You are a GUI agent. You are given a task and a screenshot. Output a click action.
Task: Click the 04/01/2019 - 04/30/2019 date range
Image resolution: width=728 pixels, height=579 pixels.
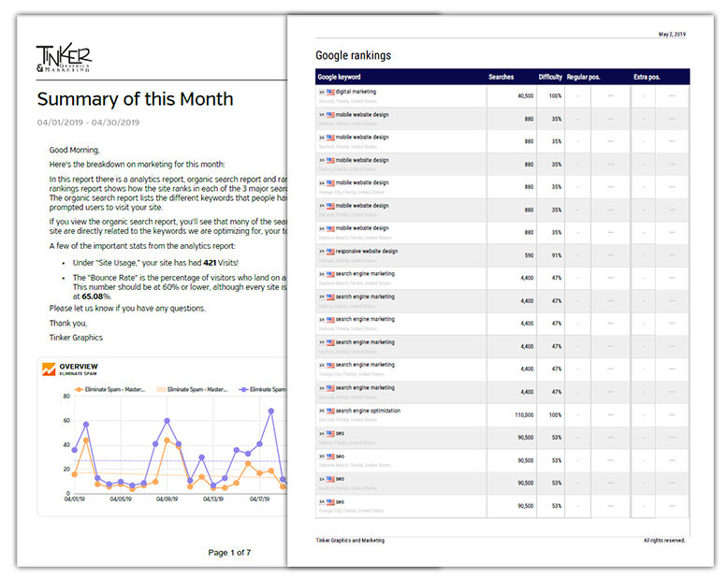click(x=88, y=123)
